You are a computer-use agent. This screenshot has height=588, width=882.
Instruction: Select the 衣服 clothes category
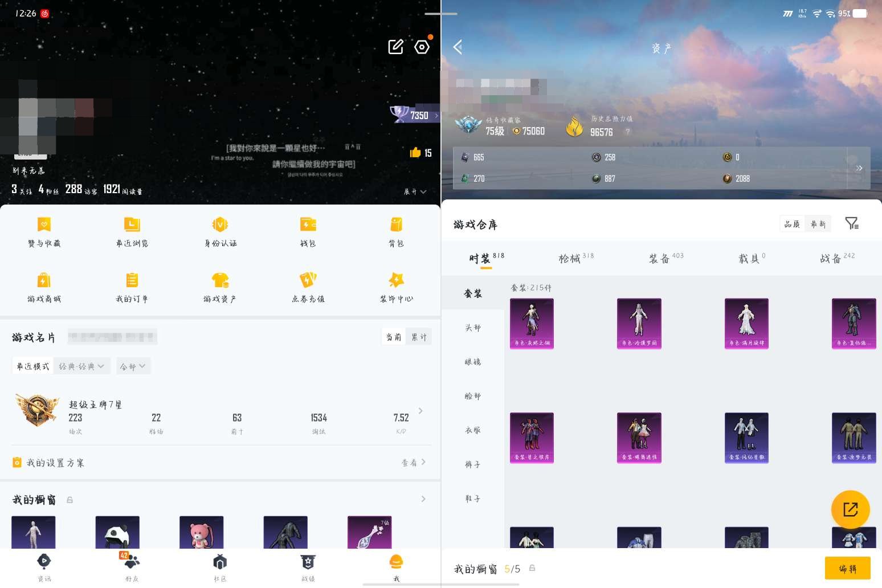coord(473,430)
